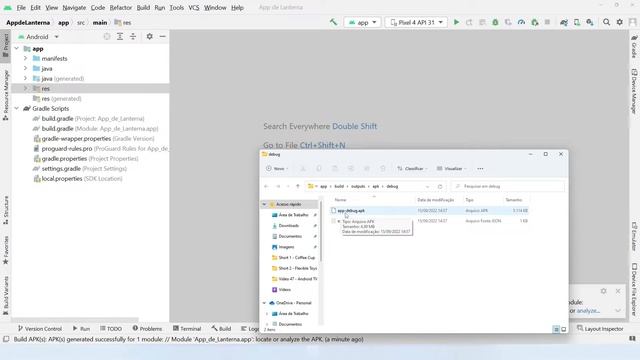Open the Tools menu

point(177,7)
